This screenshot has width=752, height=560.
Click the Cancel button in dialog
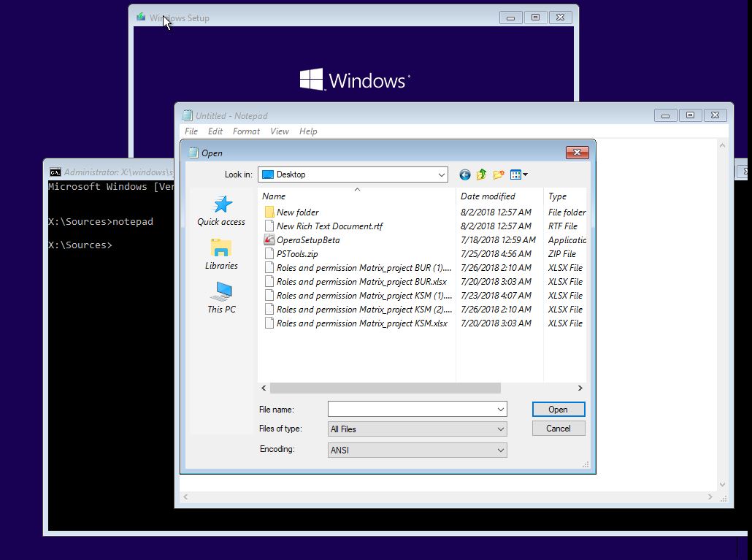pyautogui.click(x=559, y=429)
